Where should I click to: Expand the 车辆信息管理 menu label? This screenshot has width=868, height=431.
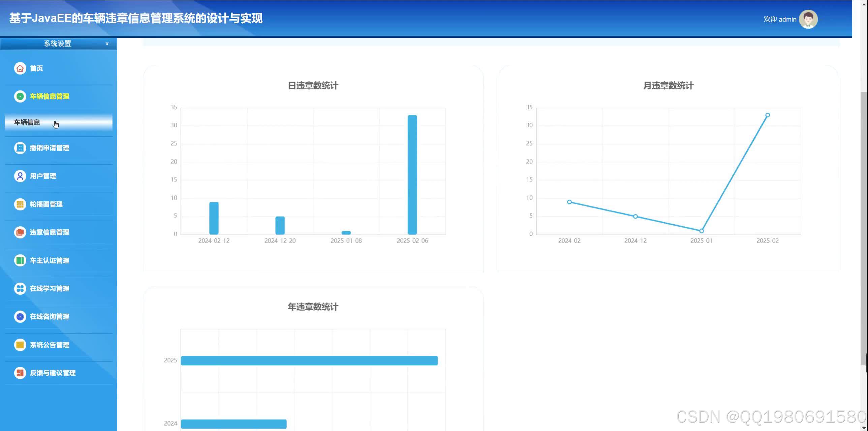[x=50, y=96]
